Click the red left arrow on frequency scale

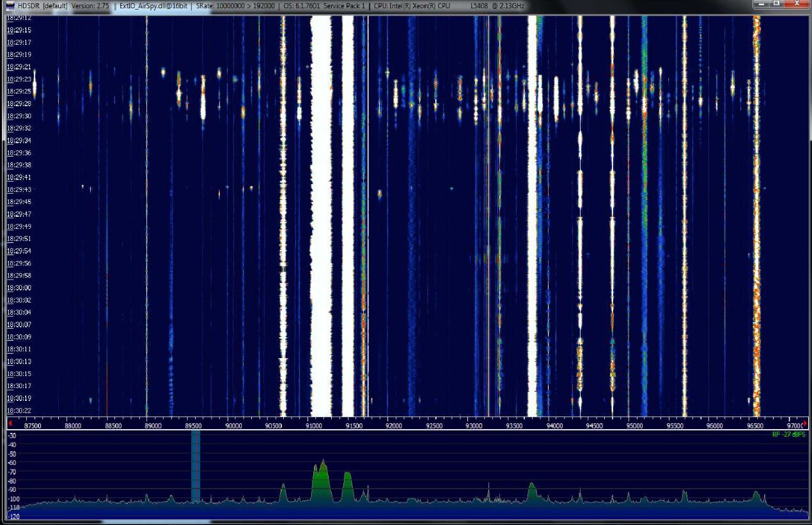(x=10, y=424)
